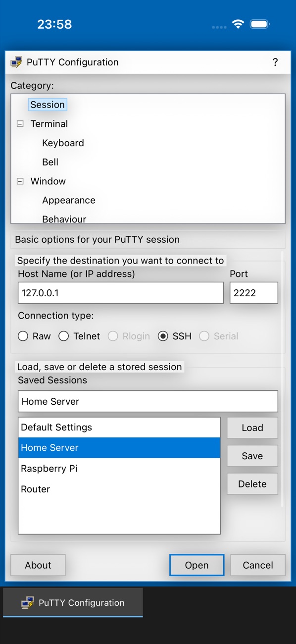Select Home Server in the sessions list
Viewport: 296px width, 644px height.
(119, 448)
